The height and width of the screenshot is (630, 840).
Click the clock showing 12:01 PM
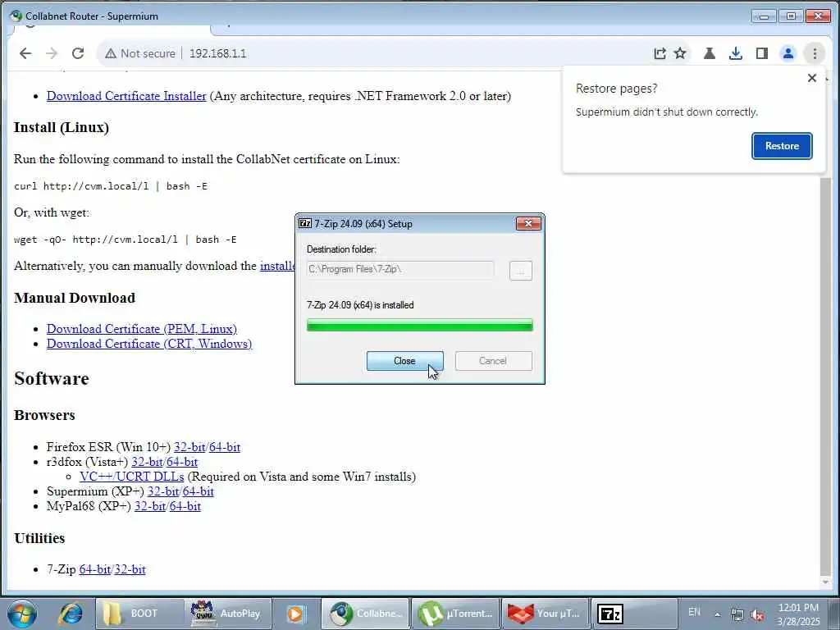pyautogui.click(x=798, y=614)
